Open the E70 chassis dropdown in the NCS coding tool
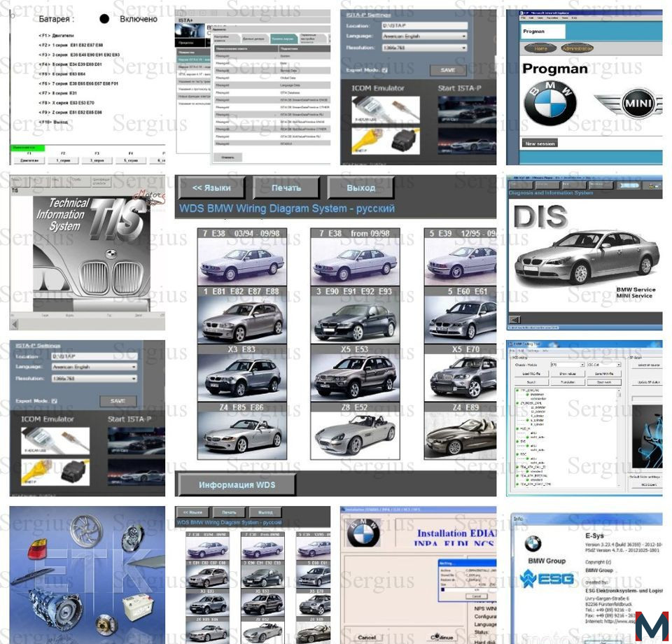The width and height of the screenshot is (672, 644). pos(567,365)
